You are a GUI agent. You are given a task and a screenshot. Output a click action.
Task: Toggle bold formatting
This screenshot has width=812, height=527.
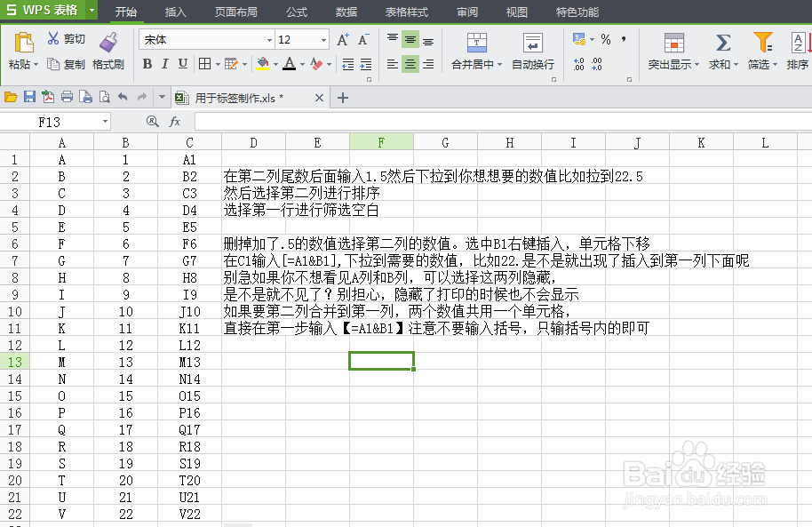[146, 63]
